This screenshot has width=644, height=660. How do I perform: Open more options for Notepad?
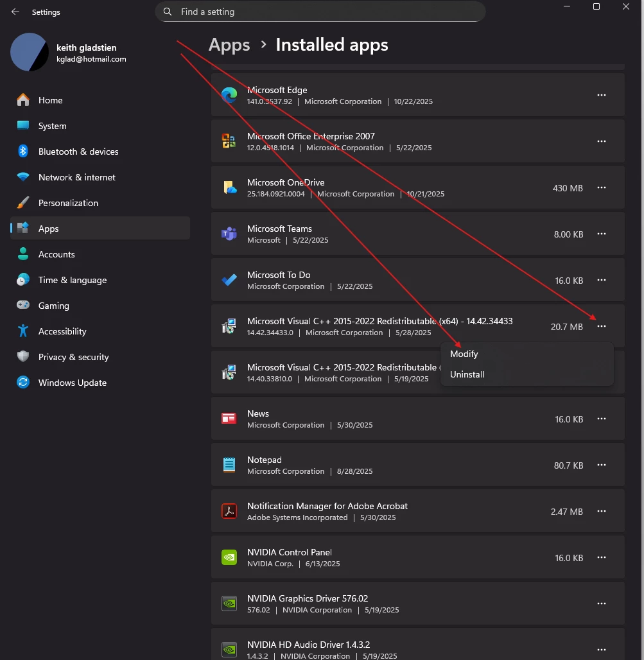coord(602,465)
